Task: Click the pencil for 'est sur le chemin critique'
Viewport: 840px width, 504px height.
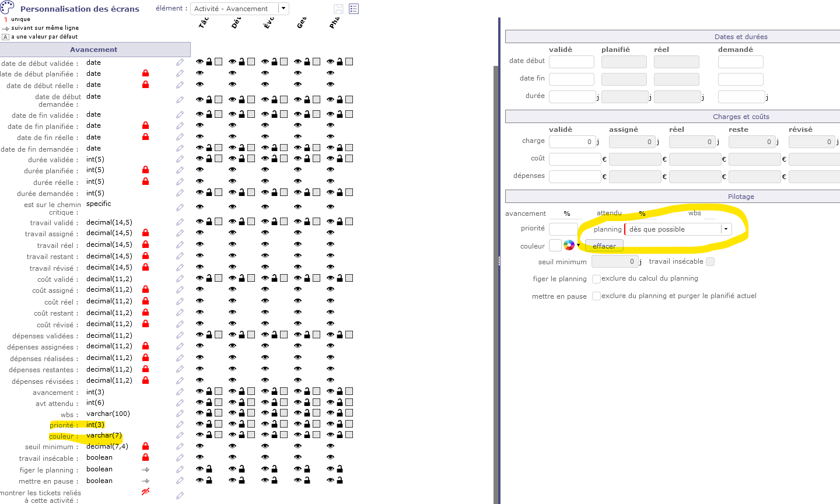Action: click(180, 208)
